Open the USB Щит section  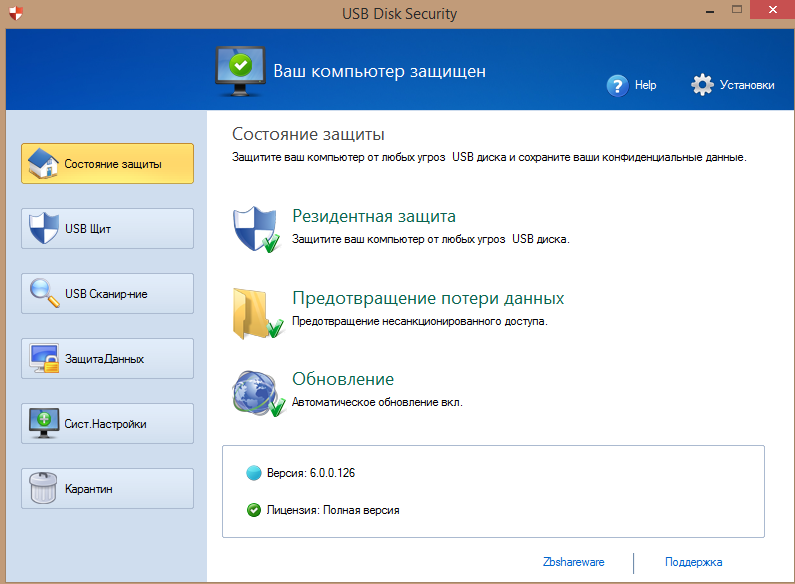pyautogui.click(x=107, y=229)
